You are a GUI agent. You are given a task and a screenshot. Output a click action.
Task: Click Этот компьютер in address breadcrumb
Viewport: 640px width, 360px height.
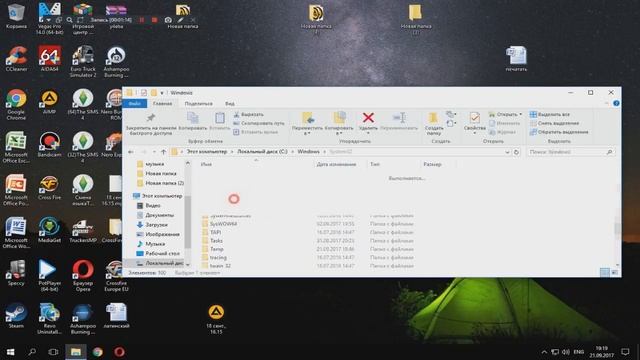click(x=207, y=152)
